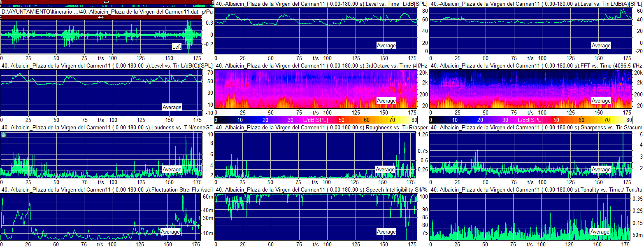This screenshot has height=248, width=644.
Task: Select the Average label in the Fluctuation Strength plot
Action: pos(170,232)
